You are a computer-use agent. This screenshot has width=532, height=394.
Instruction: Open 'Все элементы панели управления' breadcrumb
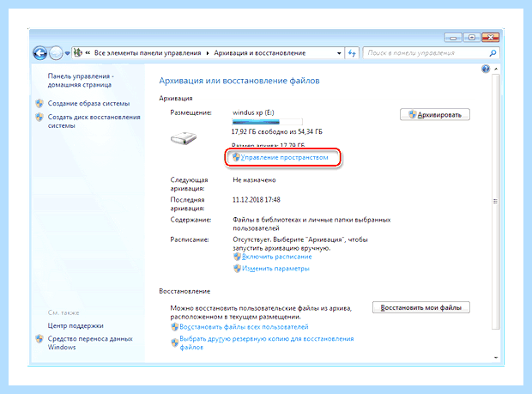(x=148, y=53)
